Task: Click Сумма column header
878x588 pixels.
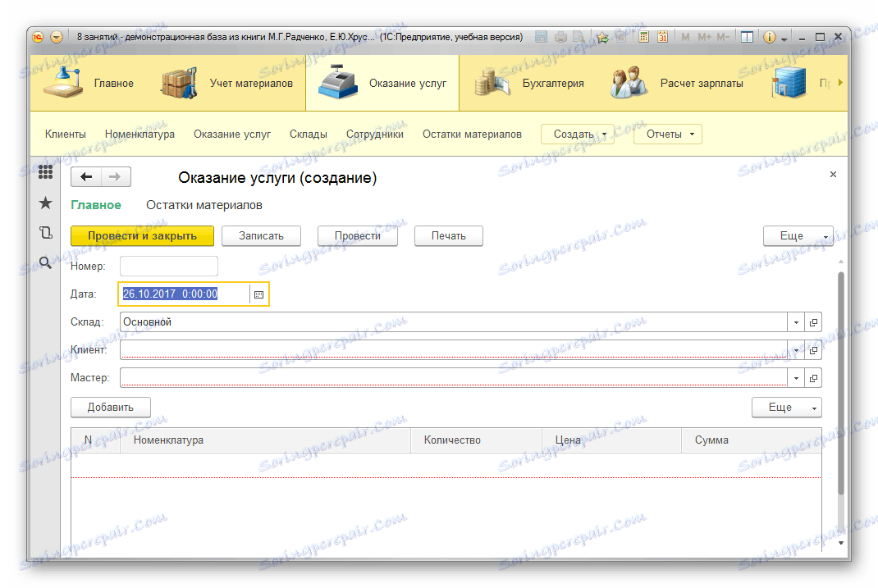Action: pos(752,440)
